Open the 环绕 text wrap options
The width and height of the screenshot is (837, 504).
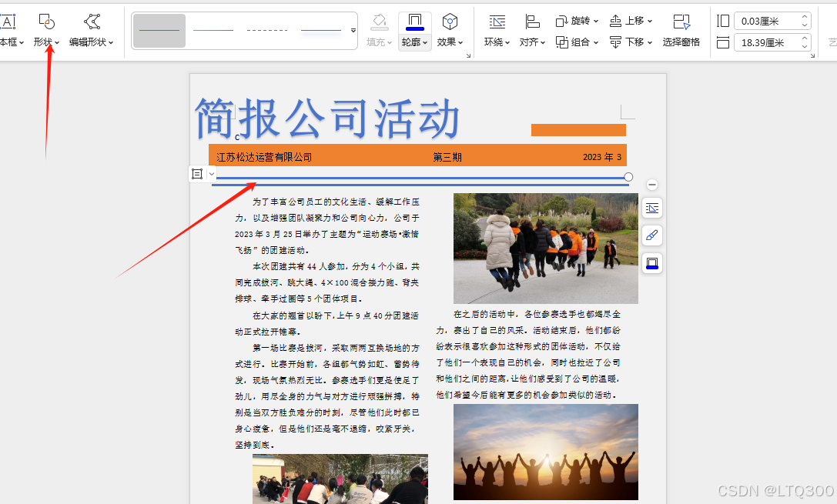coord(497,31)
